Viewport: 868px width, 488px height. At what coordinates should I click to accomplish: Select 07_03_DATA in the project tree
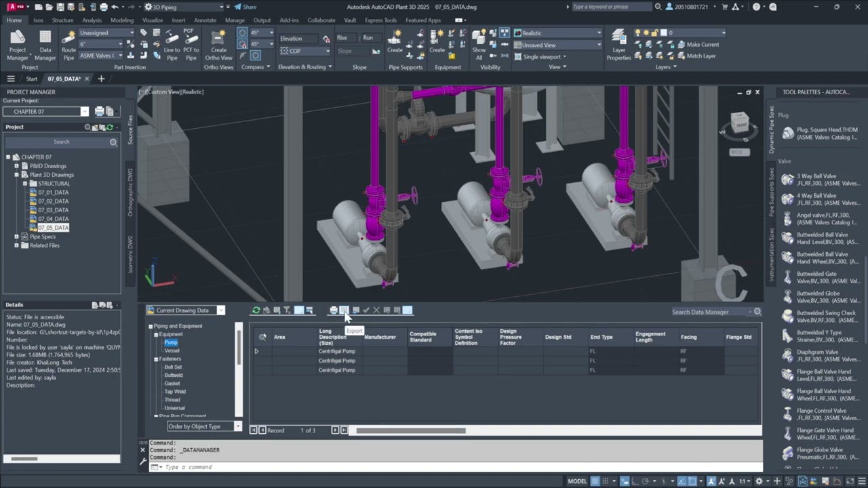[53, 210]
